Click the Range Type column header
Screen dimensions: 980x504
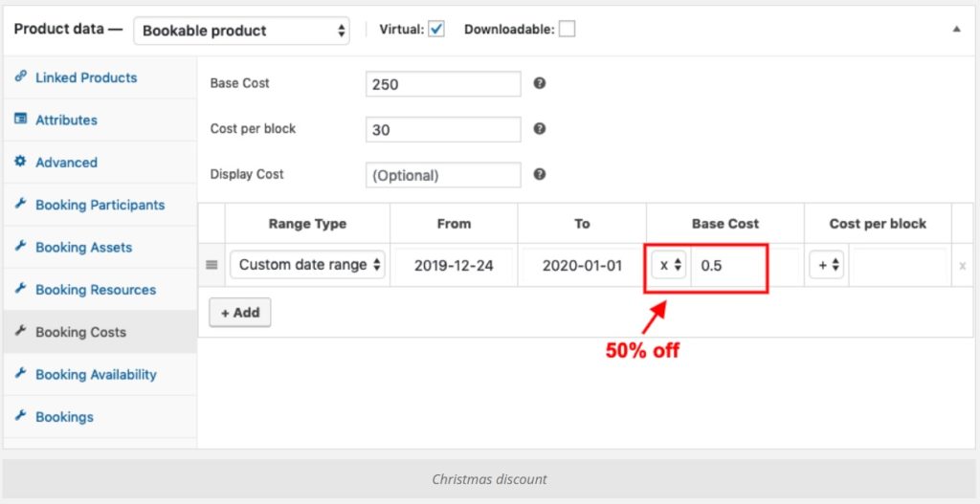(x=307, y=224)
